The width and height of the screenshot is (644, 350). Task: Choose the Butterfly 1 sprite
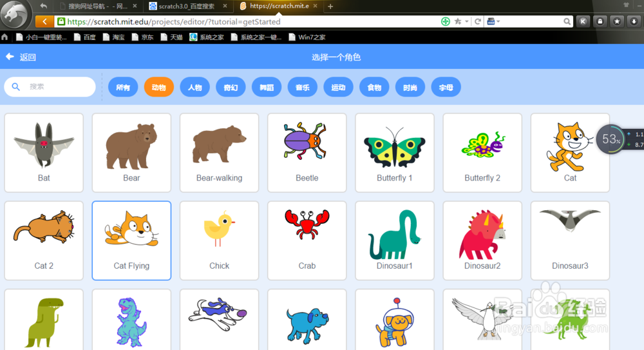395,153
